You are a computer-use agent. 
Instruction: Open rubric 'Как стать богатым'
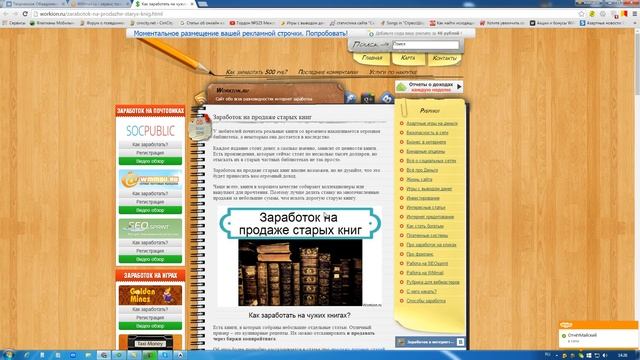(425, 226)
